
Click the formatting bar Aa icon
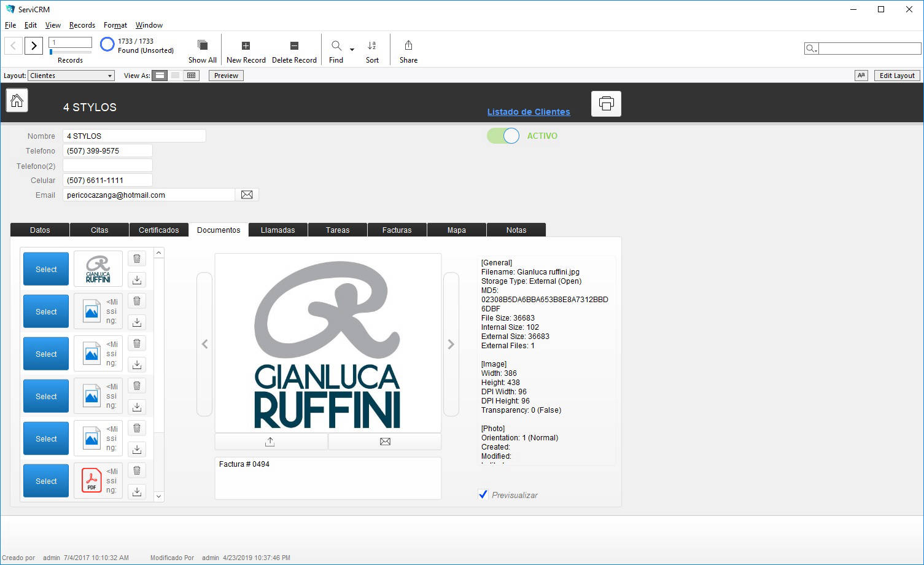coord(861,76)
